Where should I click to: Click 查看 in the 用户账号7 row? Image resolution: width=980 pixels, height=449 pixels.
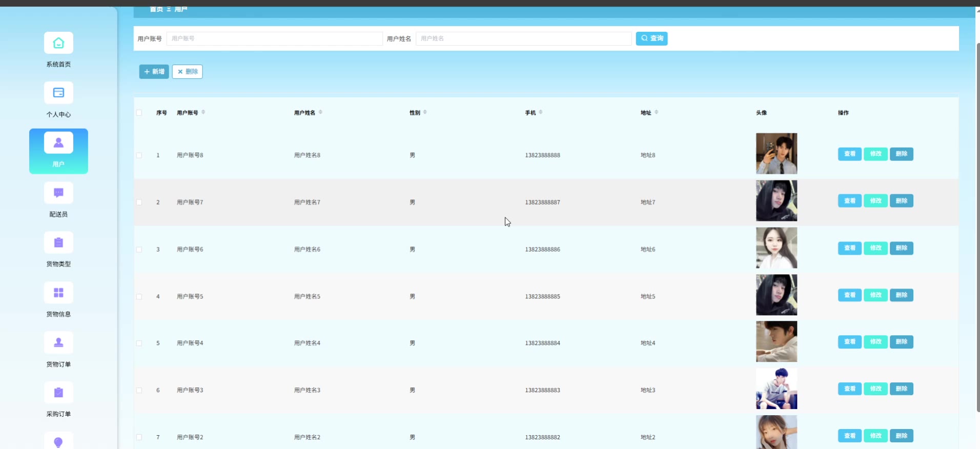coord(849,201)
